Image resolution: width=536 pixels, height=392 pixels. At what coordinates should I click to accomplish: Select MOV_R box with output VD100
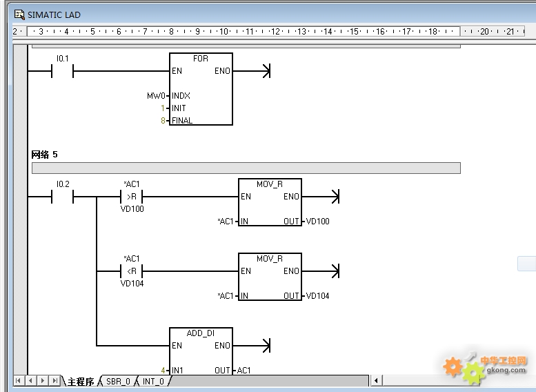(270, 202)
